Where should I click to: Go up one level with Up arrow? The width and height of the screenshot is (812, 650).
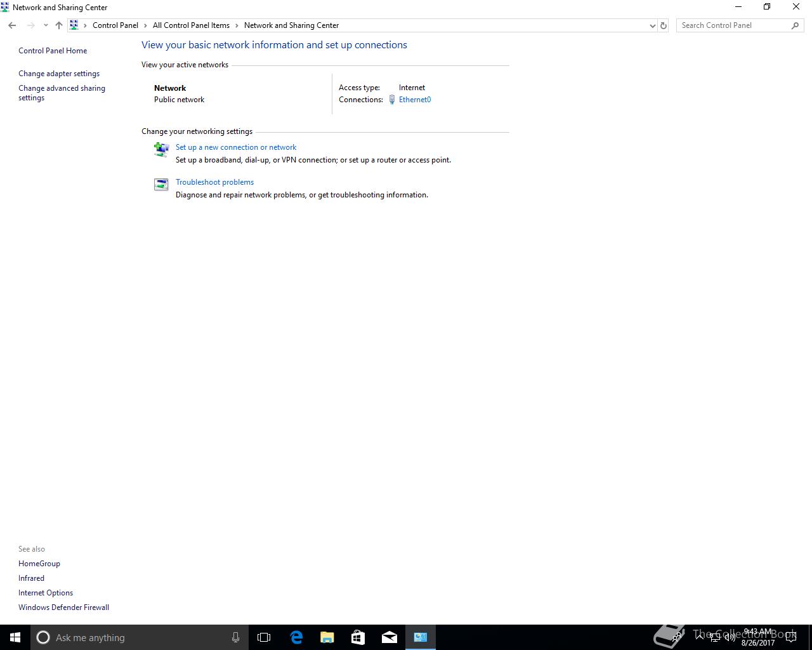coord(59,25)
